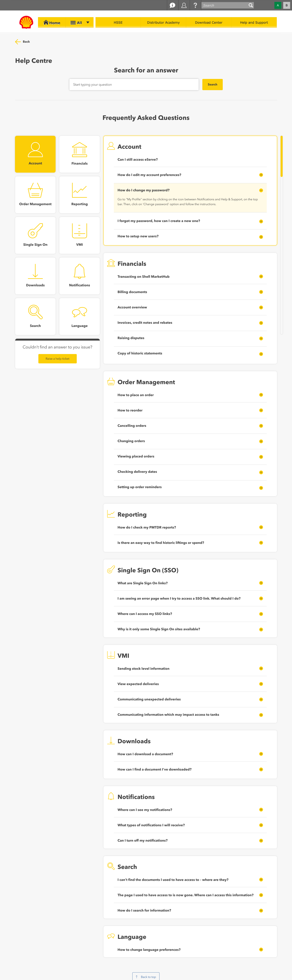Viewport: 292px width, 980px height.
Task: Expand 'What are Single Sign On links?'
Action: [261, 583]
